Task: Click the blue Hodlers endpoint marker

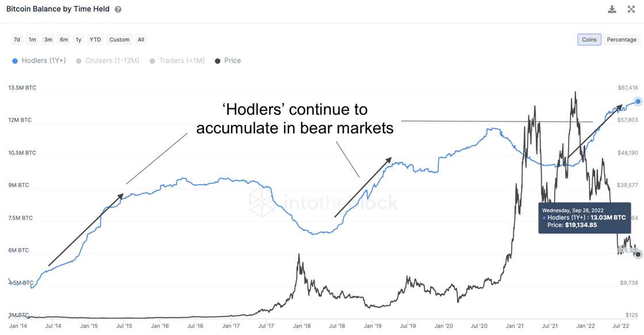Action: click(638, 101)
